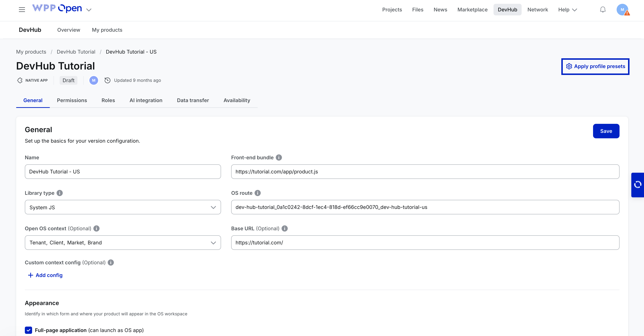Click into the Front-end bundle URL field

pos(425,172)
